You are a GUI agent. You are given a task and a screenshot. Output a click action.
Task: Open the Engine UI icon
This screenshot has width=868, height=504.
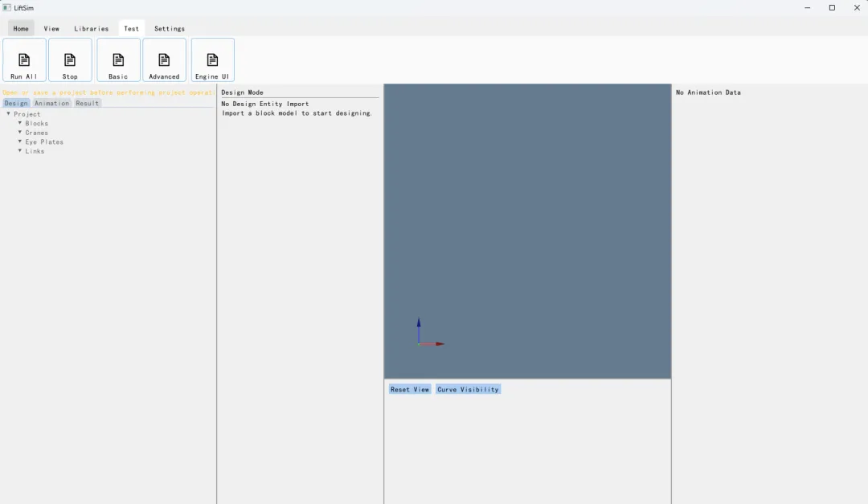(x=212, y=59)
